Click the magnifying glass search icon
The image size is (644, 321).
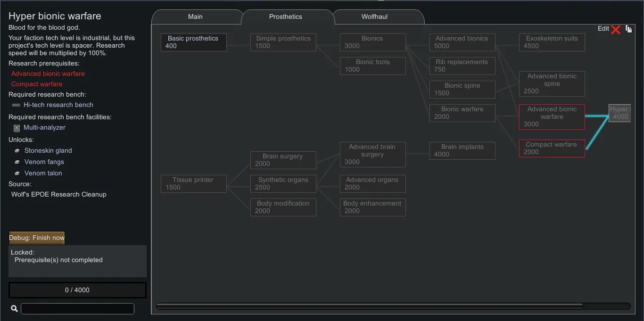(14, 309)
